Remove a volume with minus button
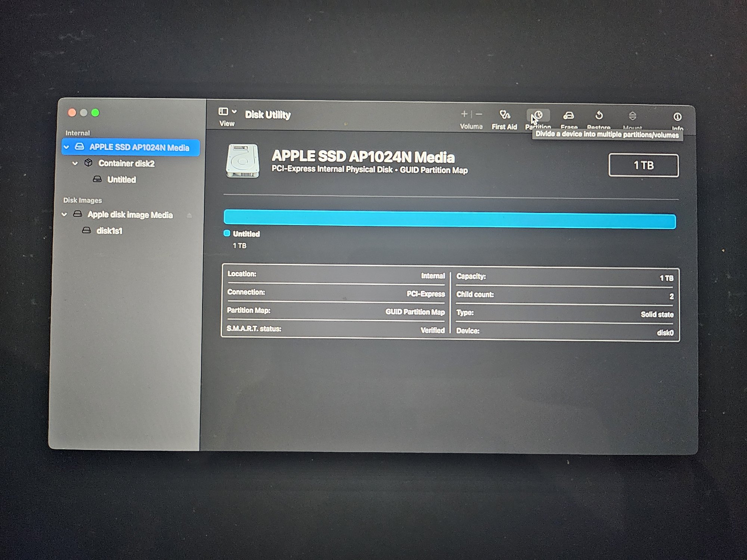The image size is (747, 560). [479, 114]
